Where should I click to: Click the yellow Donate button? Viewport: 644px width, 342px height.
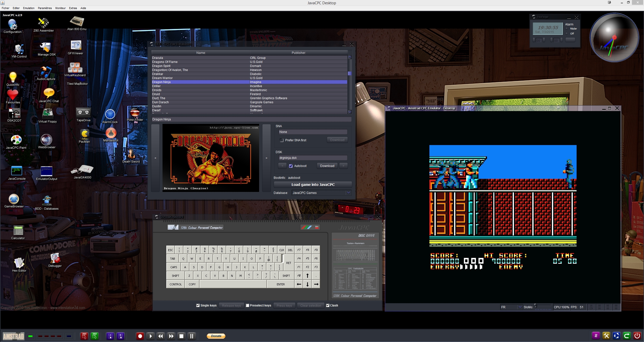(216, 336)
